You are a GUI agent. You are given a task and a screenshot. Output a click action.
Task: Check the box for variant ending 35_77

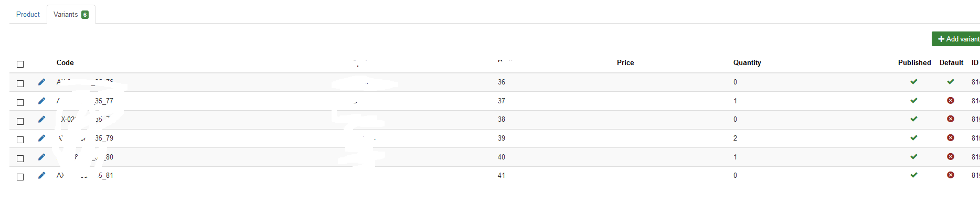tap(20, 102)
